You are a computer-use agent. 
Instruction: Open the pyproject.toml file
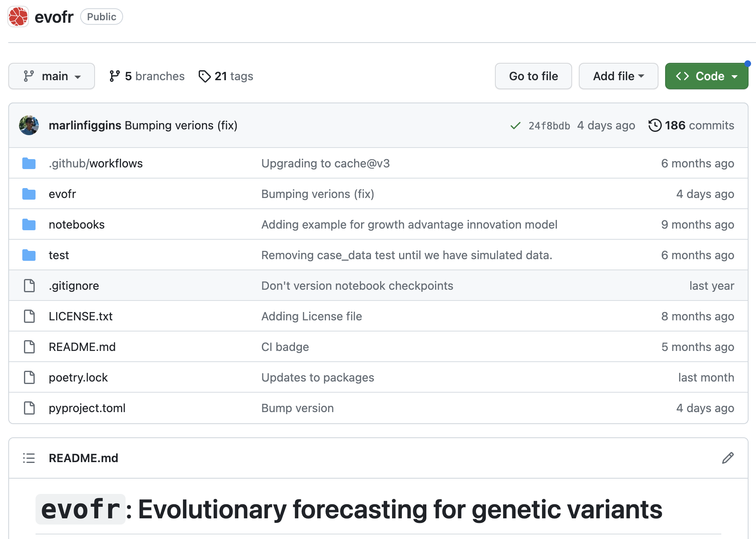(x=87, y=408)
